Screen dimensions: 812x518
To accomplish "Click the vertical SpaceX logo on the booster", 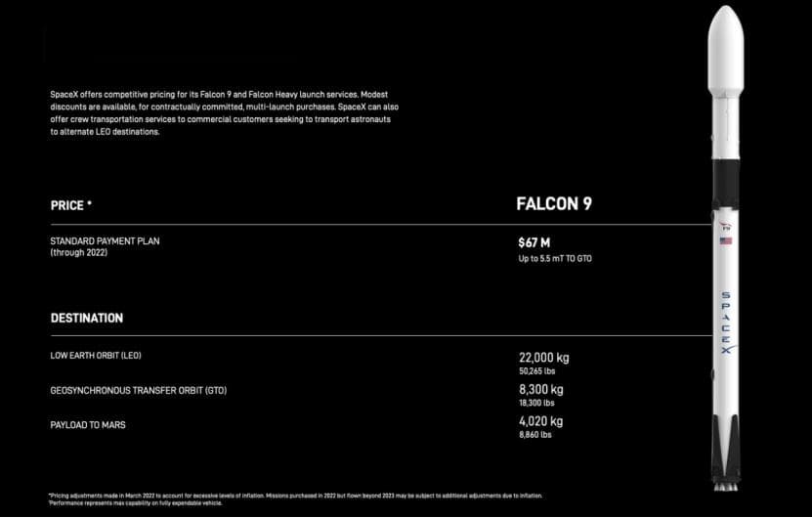I will pyautogui.click(x=727, y=323).
